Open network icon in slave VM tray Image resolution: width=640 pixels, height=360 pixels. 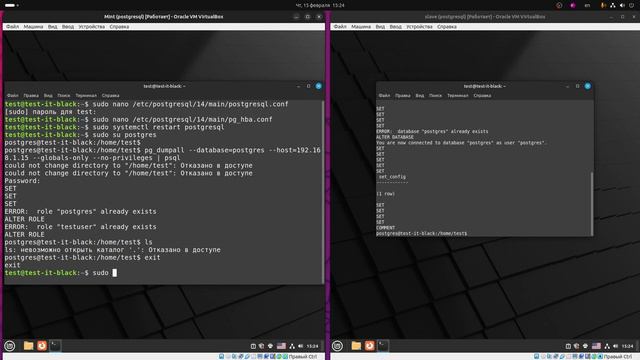607,346
